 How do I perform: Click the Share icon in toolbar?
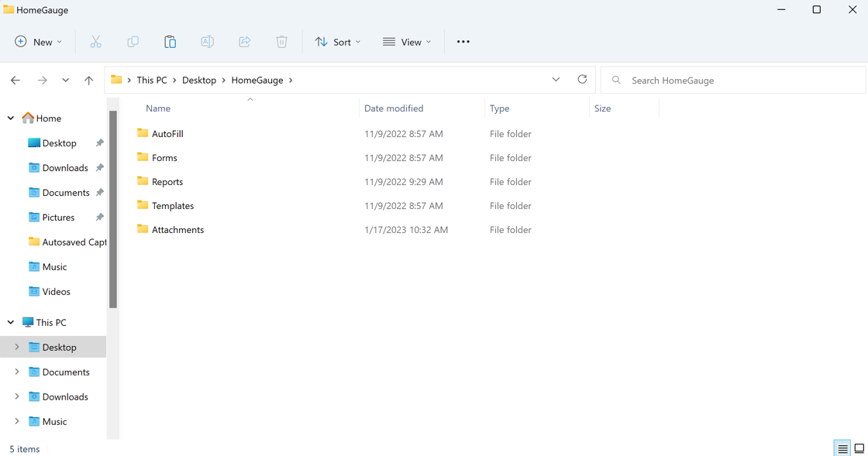click(x=244, y=42)
